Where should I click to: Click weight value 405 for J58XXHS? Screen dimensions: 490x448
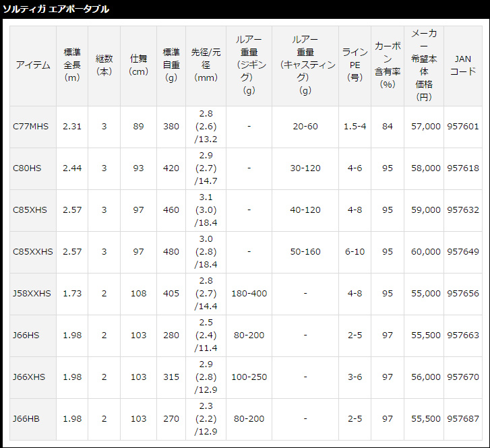pyautogui.click(x=171, y=293)
